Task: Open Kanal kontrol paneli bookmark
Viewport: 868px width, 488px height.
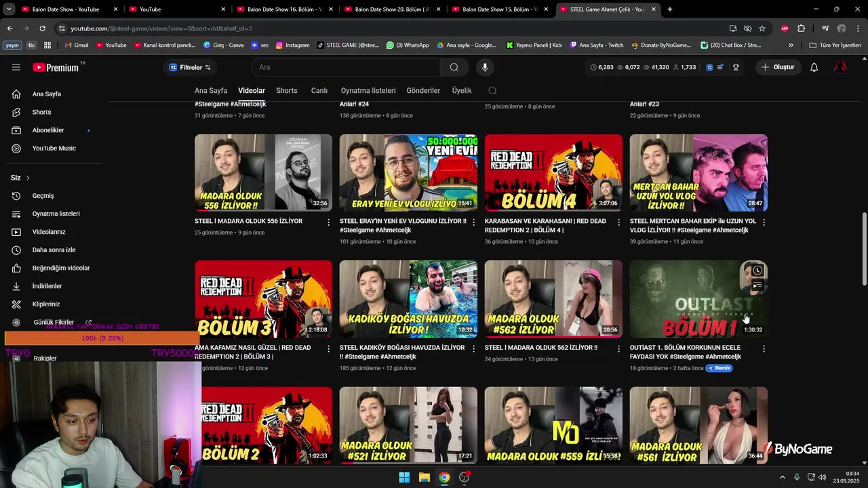Action: pyautogui.click(x=165, y=45)
